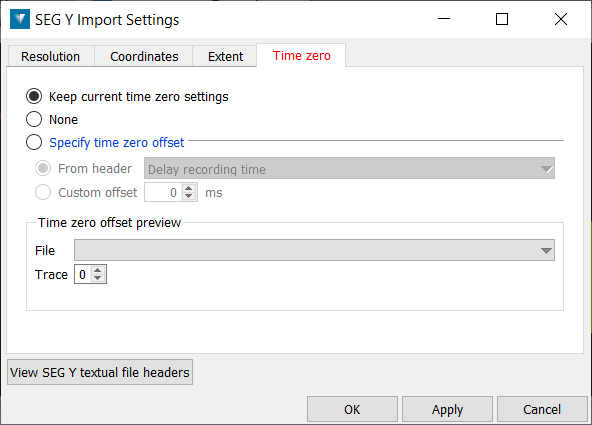The width and height of the screenshot is (592, 425).
Task: Click into the Trace number field
Action: tap(83, 274)
